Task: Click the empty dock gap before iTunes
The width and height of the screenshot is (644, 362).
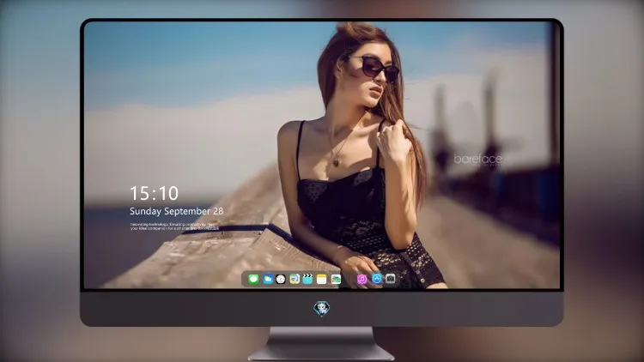Action: pyautogui.click(x=349, y=279)
